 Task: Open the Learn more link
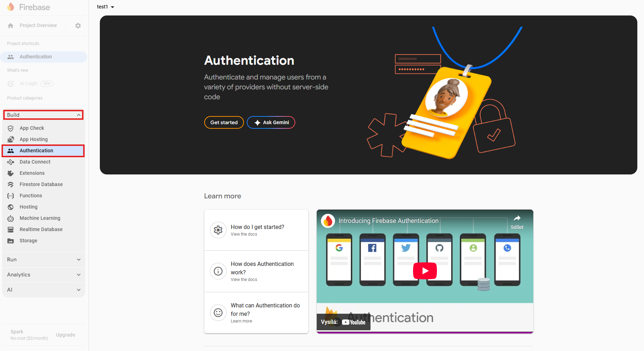point(241,321)
